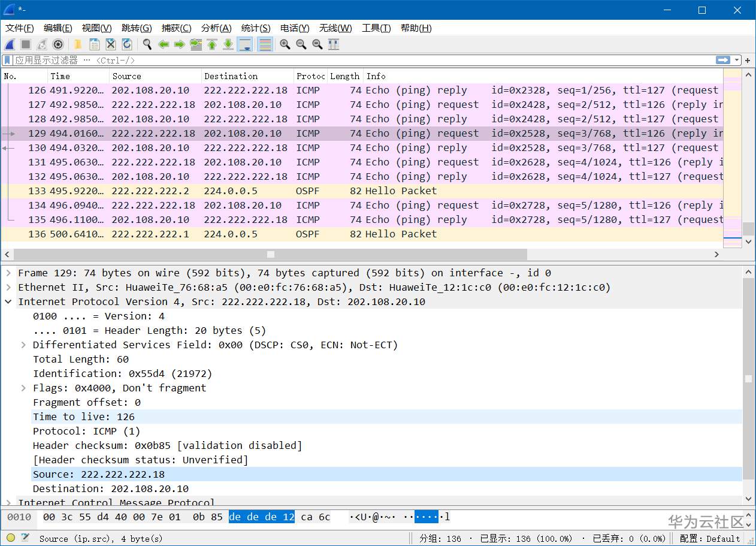Go to the first packet
The image size is (756, 546).
click(x=212, y=44)
